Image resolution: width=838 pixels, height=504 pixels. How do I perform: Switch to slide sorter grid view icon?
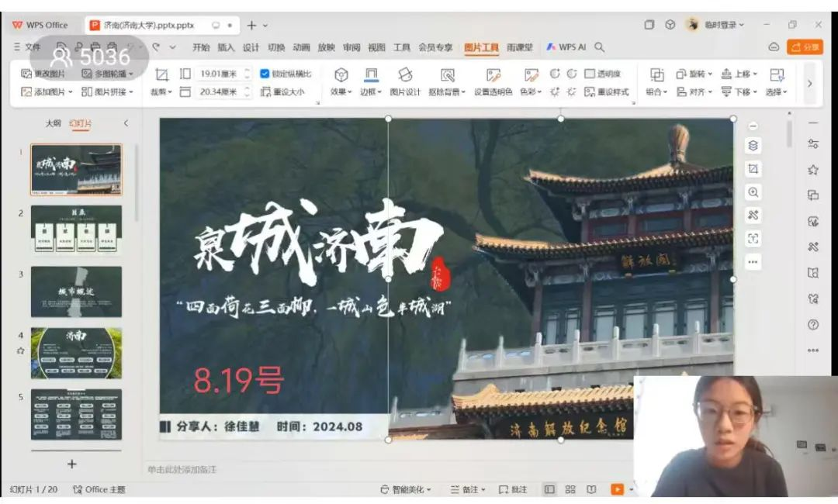570,489
